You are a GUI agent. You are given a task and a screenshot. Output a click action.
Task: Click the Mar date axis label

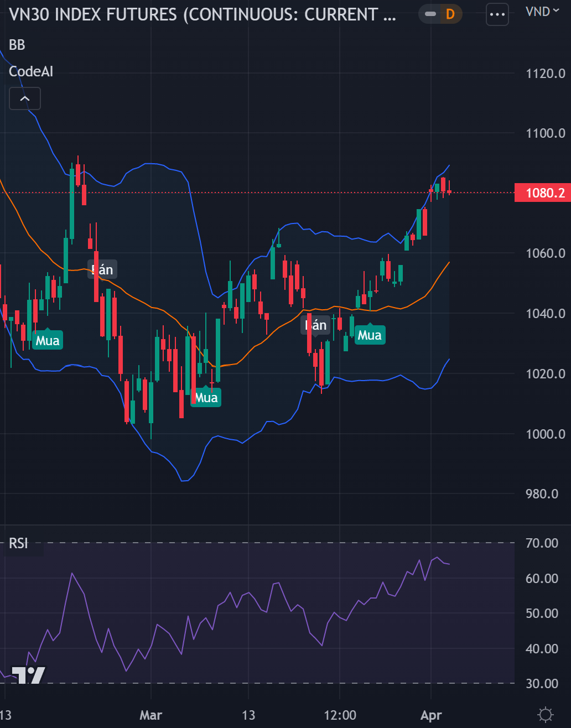pyautogui.click(x=151, y=715)
